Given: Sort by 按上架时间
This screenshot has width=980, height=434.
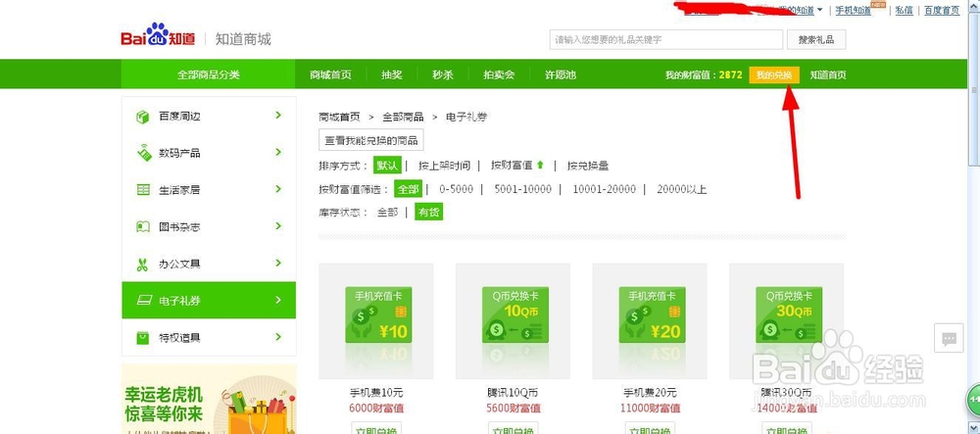Looking at the screenshot, I should [x=444, y=166].
